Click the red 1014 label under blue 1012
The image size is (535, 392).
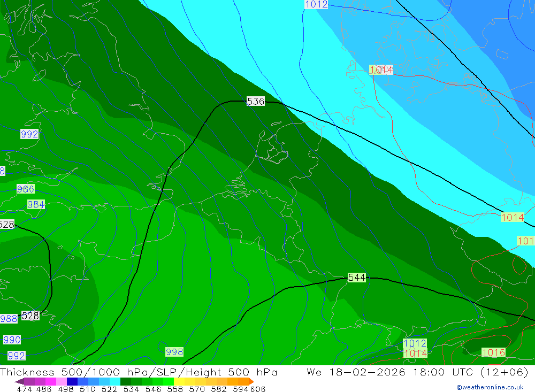(x=415, y=353)
